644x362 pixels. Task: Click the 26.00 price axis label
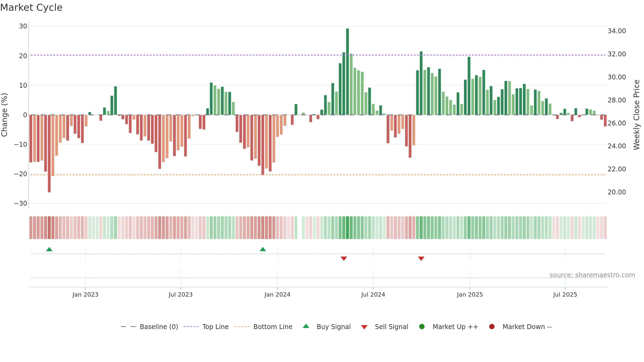(617, 123)
